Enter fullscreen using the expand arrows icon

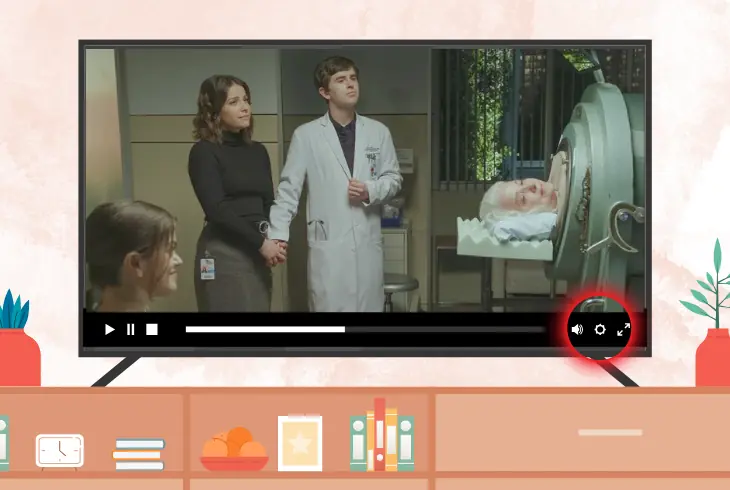[x=623, y=329]
